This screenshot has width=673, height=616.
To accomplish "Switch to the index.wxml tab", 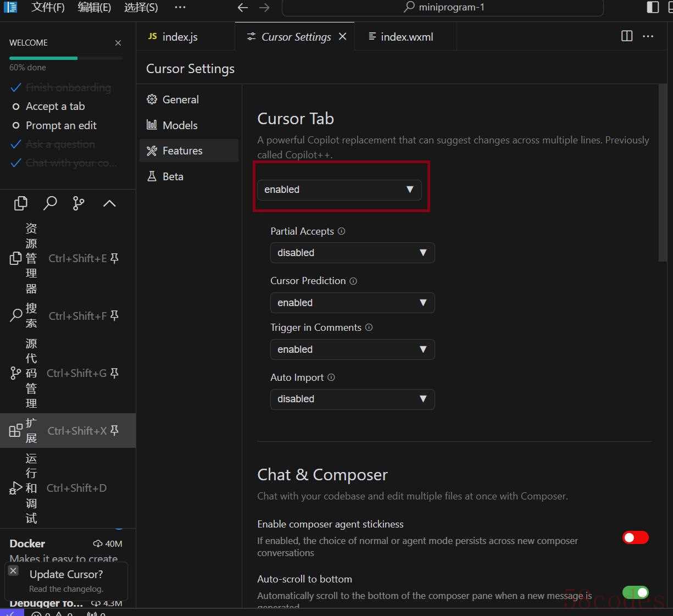I will coord(405,37).
